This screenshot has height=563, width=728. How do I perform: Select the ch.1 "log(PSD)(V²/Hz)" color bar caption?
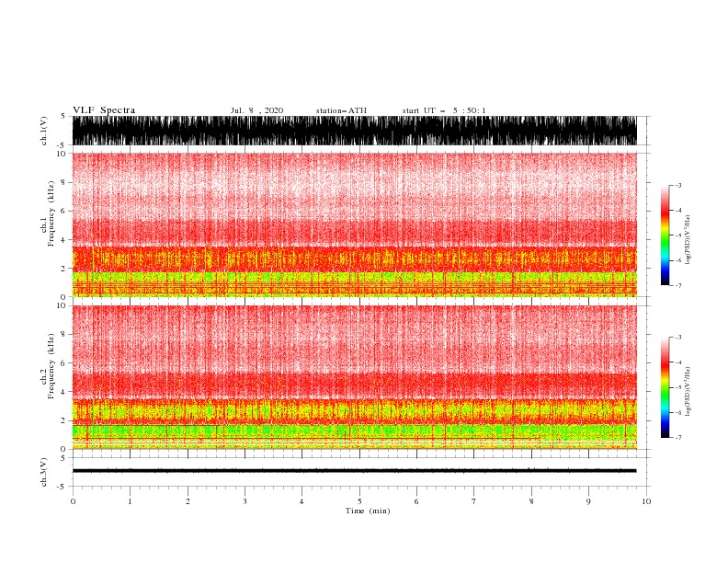pos(688,240)
